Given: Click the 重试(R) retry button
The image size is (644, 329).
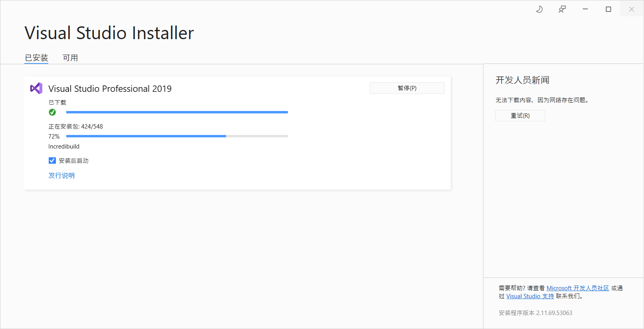Looking at the screenshot, I should point(520,116).
